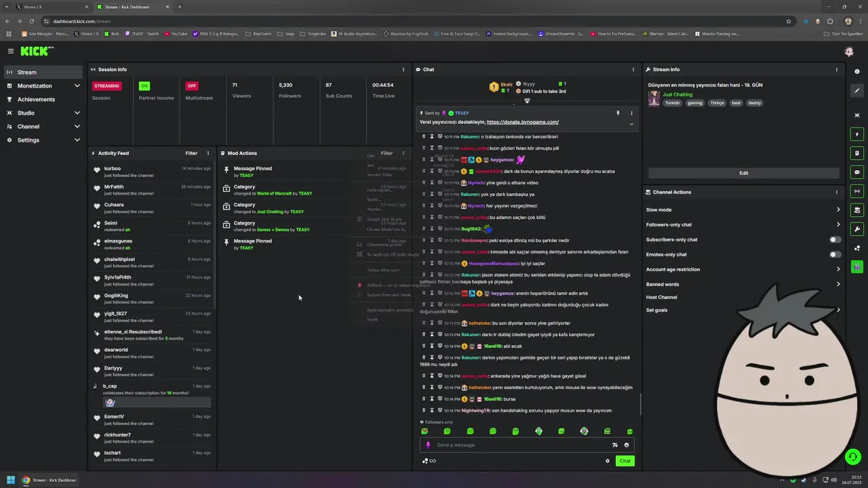Open the TEASY - Twitch bookmark
Image resolution: width=868 pixels, height=488 pixels.
click(141, 33)
